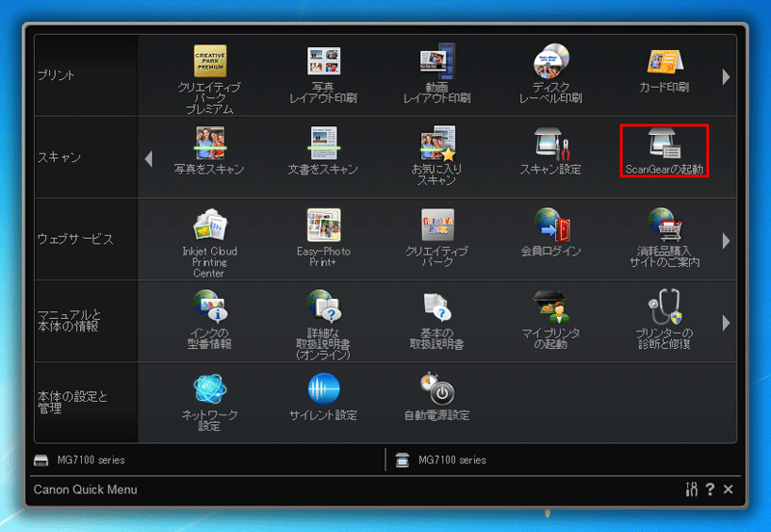
Task: Launch ScanGearの起動
Action: [x=664, y=150]
